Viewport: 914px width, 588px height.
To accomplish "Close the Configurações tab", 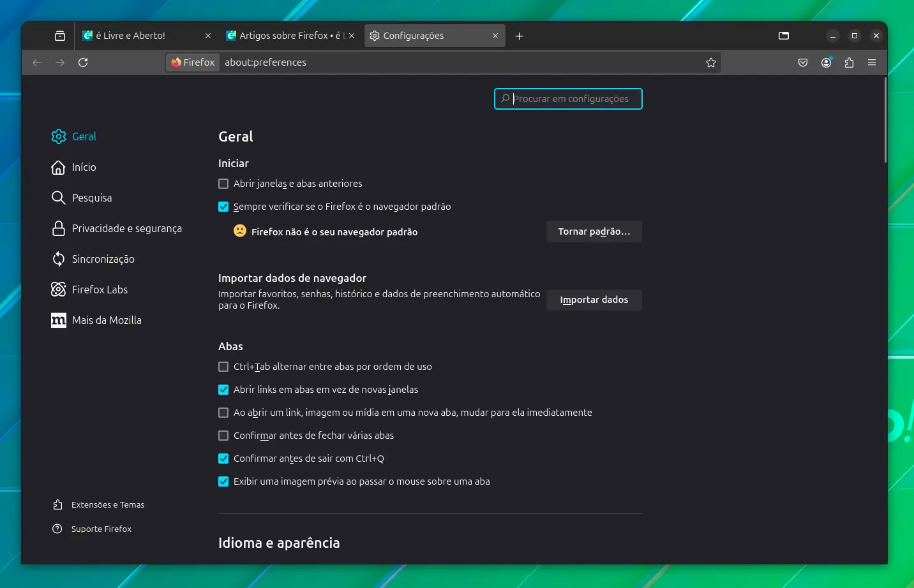I will click(x=495, y=36).
